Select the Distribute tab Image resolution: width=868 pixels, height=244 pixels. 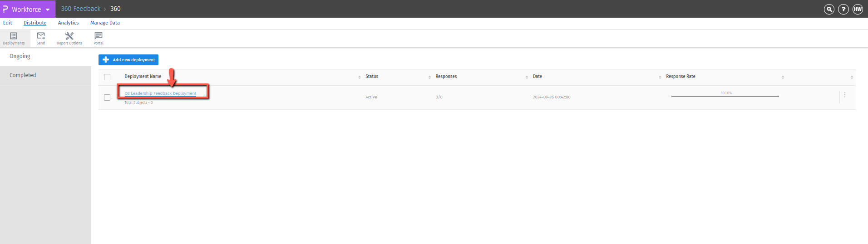[35, 23]
